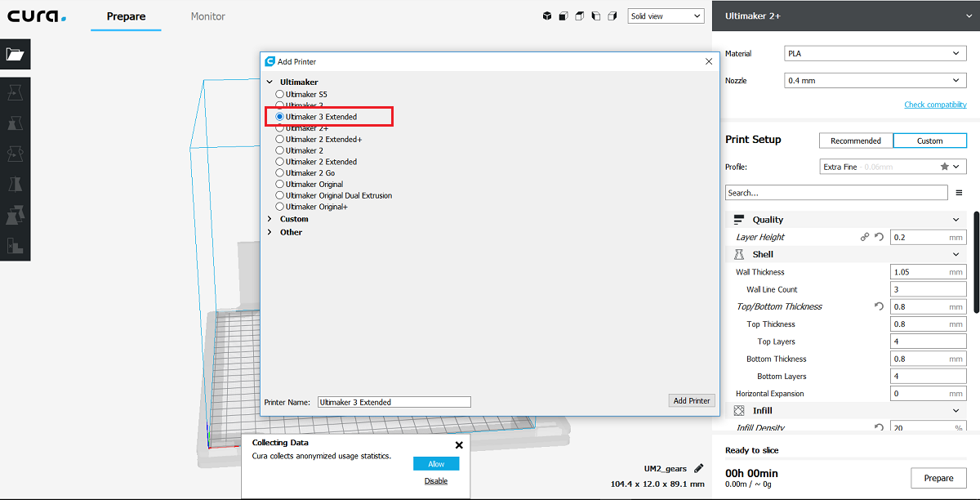Click the settings Search field

(x=837, y=193)
